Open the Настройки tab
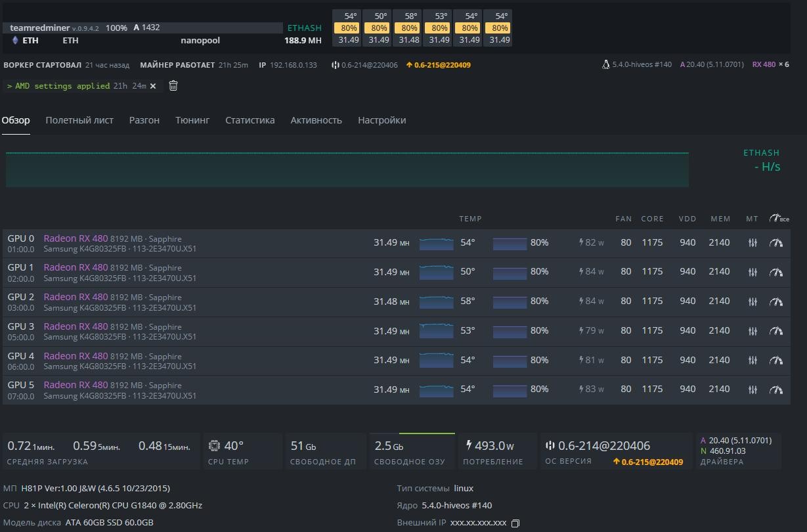 (x=382, y=120)
